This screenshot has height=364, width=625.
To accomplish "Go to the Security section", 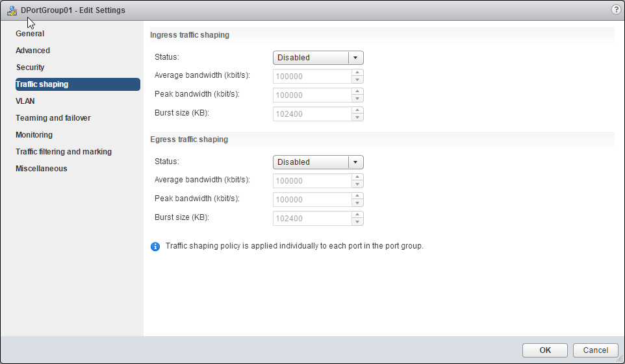I will tap(30, 67).
